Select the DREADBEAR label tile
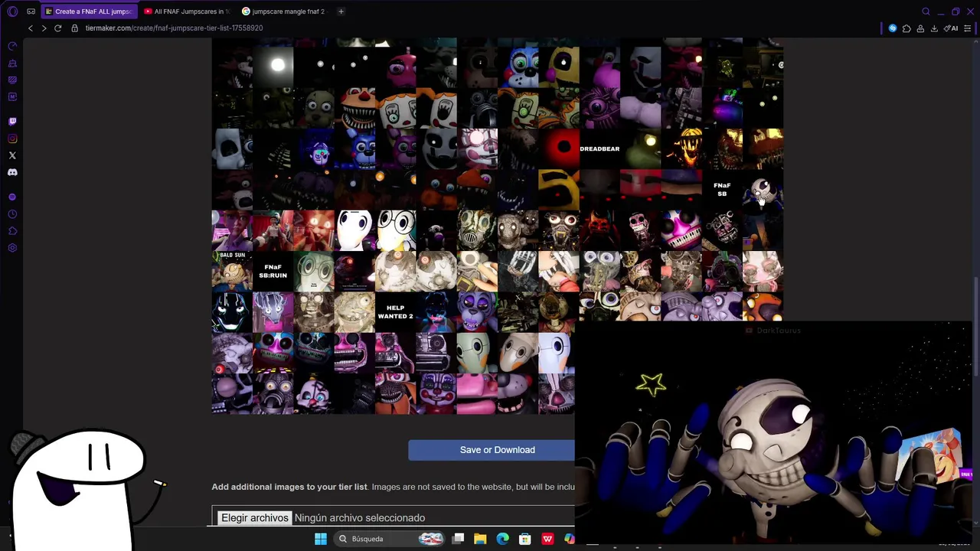Screen dimensions: 980x551 [599, 149]
